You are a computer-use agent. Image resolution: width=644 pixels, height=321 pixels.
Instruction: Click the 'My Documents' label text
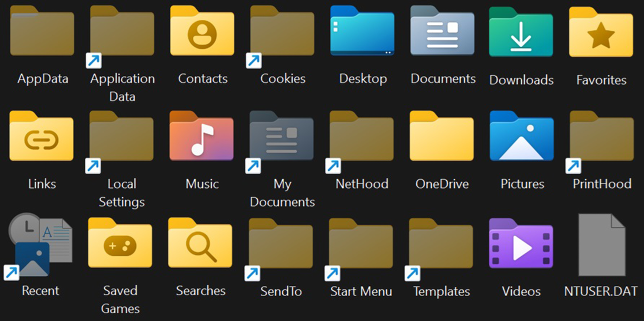pyautogui.click(x=283, y=193)
